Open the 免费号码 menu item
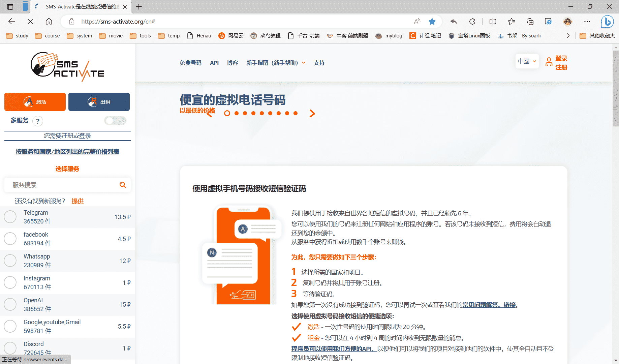Viewport: 619px width, 364px height. (190, 63)
